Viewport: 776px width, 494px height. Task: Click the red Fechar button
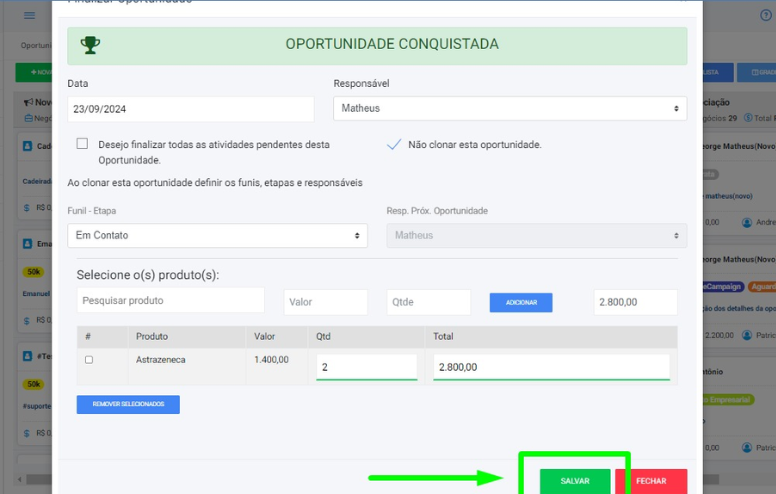click(651, 481)
